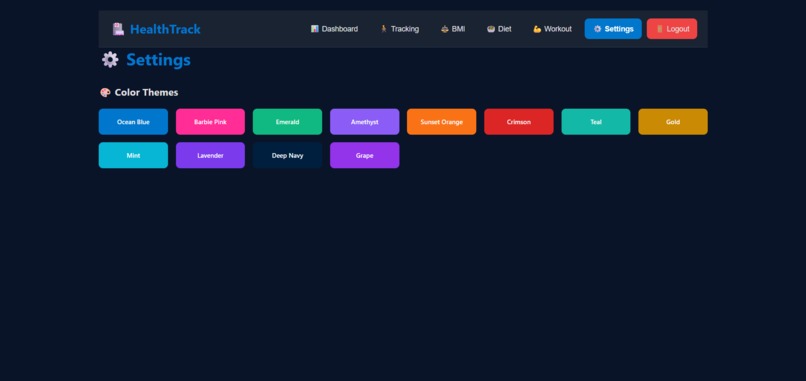The image size is (806, 381).
Task: Open the Diet section
Action: click(x=499, y=29)
